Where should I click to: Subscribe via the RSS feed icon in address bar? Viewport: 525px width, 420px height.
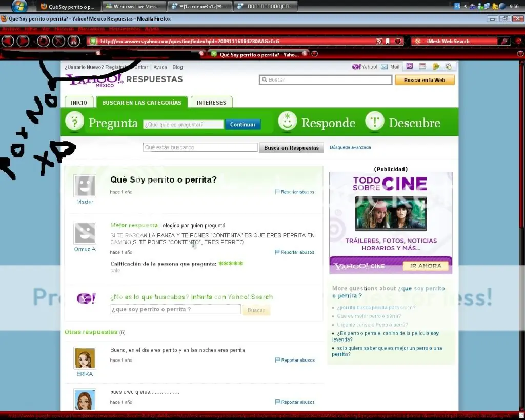click(379, 41)
